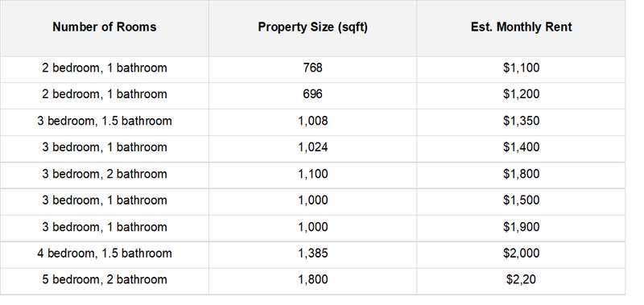Select the 696 property size cell
This screenshot has height=305, width=644.
(x=312, y=94)
